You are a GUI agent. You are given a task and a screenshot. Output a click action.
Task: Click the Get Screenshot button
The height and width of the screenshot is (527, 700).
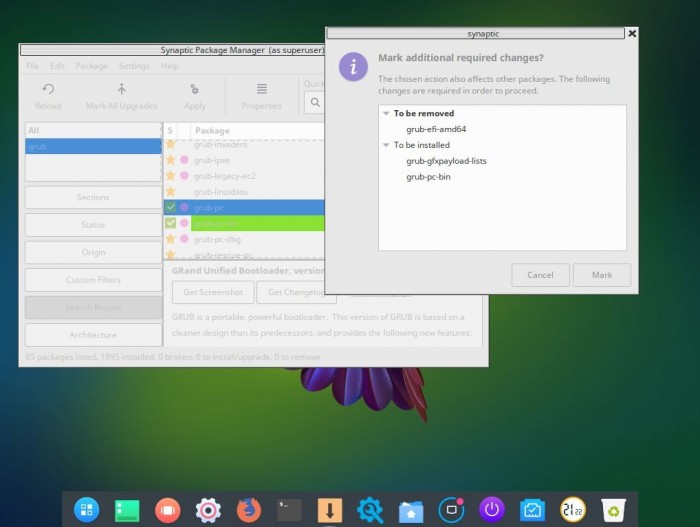coord(213,292)
